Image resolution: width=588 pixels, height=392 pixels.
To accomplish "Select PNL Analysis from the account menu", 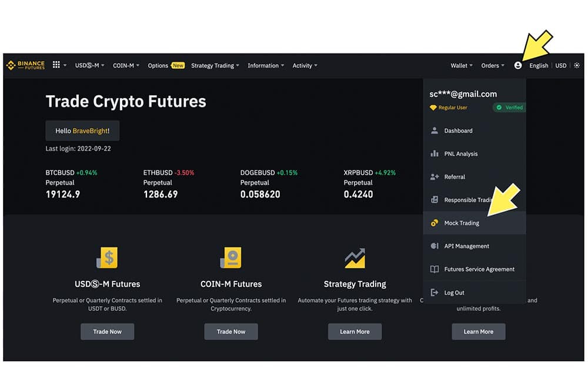I will click(x=475, y=153).
